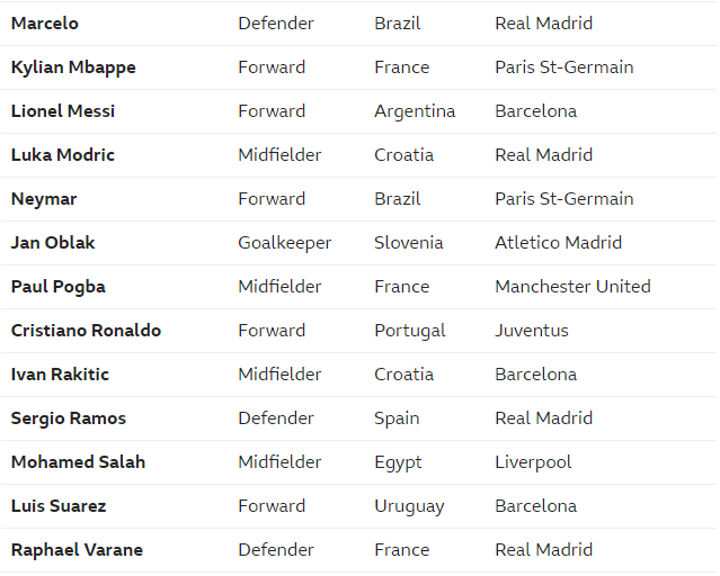Image resolution: width=720 pixels, height=576 pixels.
Task: Click the Goalkeeper position cell
Action: pyautogui.click(x=285, y=243)
